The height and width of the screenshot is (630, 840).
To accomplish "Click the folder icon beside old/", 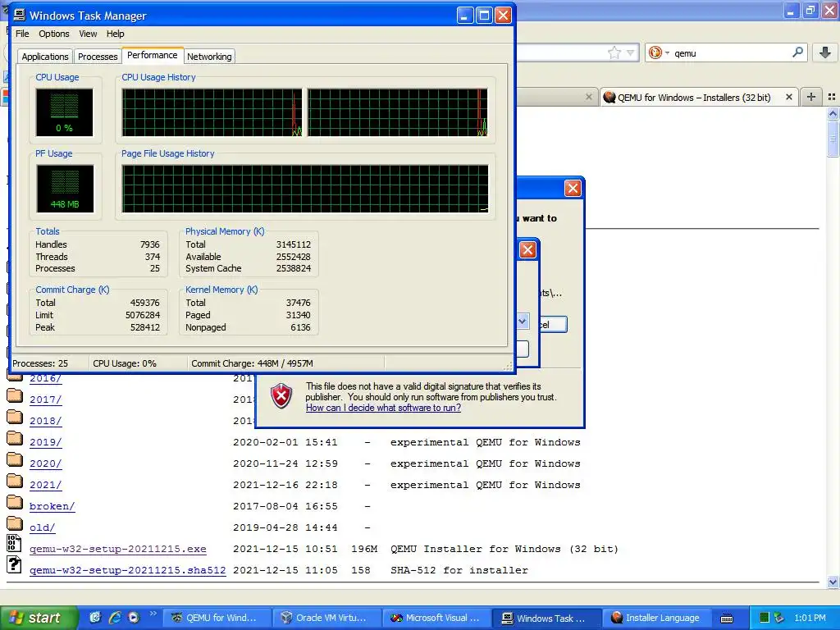I will 15,524.
